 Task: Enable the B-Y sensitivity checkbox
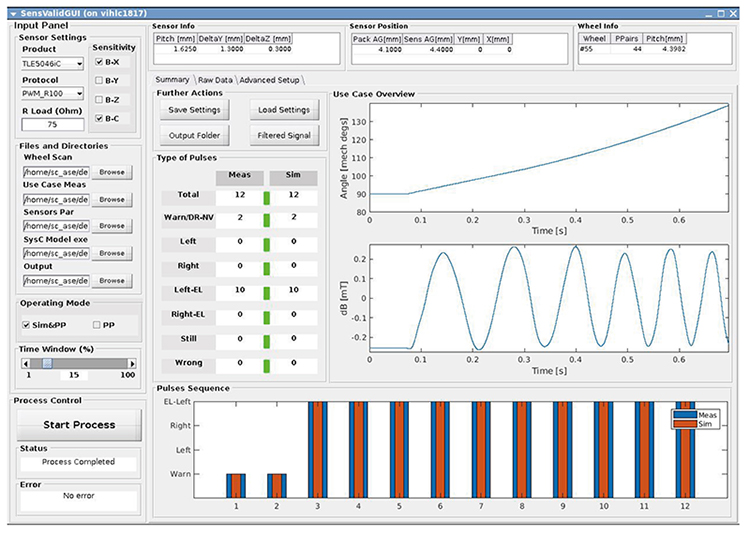99,80
